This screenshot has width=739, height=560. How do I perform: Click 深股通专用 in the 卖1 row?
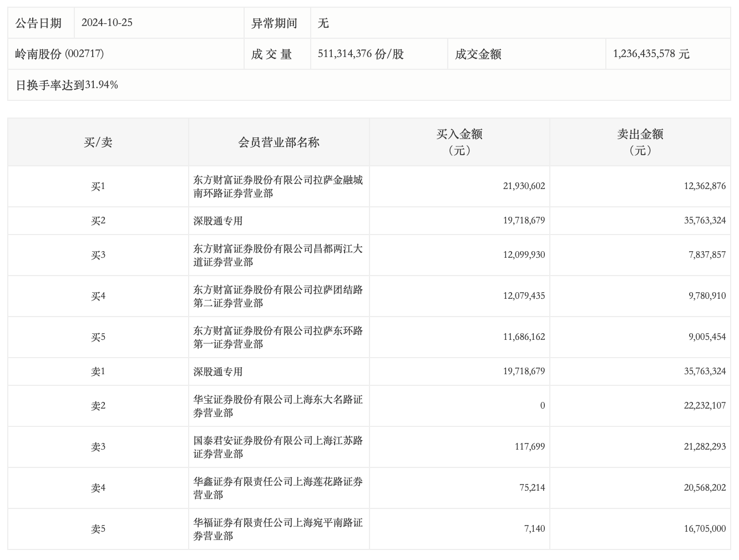tap(218, 371)
